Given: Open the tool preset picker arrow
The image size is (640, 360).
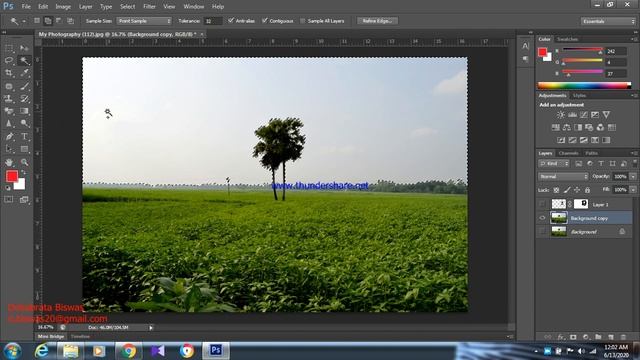Looking at the screenshot, I should click(x=24, y=21).
